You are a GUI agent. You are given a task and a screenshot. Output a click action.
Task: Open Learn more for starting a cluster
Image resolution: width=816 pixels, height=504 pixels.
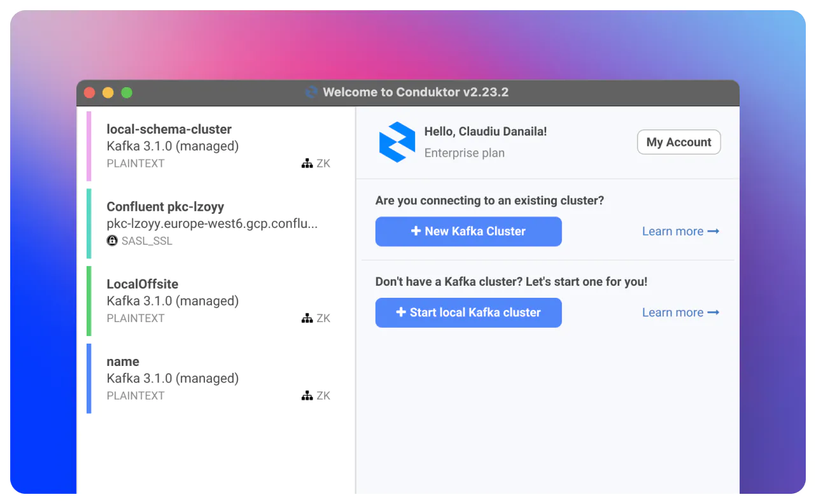(680, 312)
